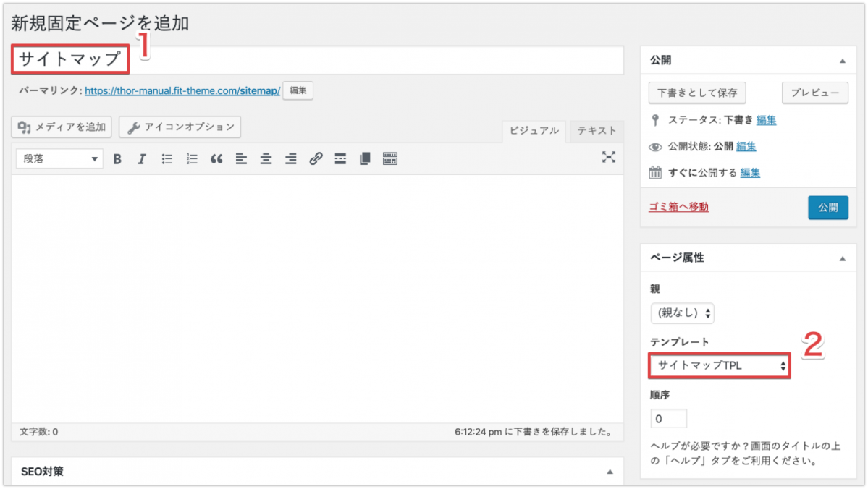The height and width of the screenshot is (489, 868).
Task: Insert a bulleted list
Action: 167,159
